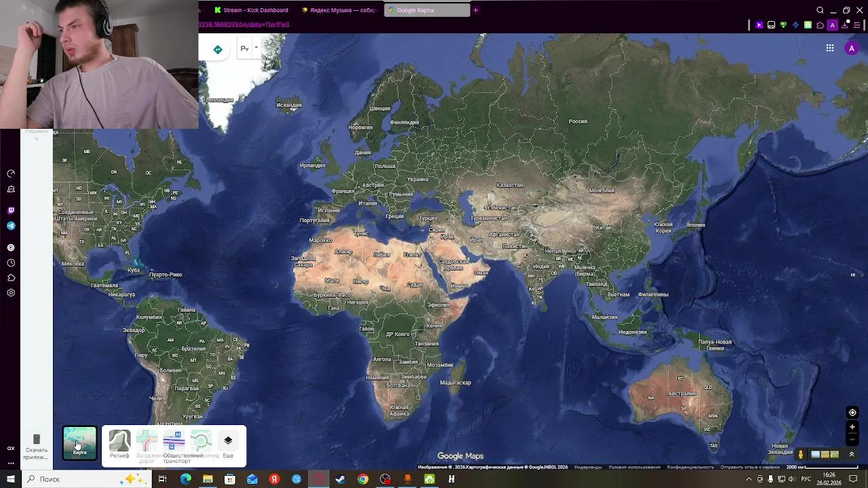Switch the 'РУС' input language indicator
This screenshot has height=488, width=868.
coord(806,479)
